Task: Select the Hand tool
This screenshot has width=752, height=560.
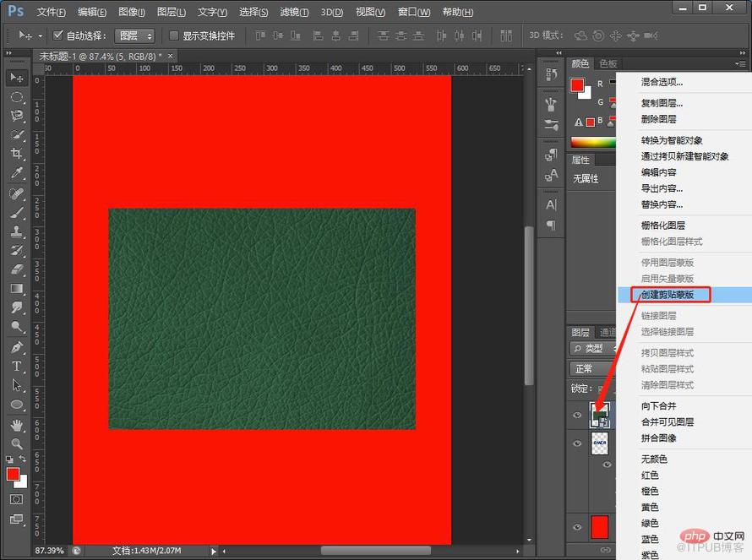Action: tap(16, 425)
